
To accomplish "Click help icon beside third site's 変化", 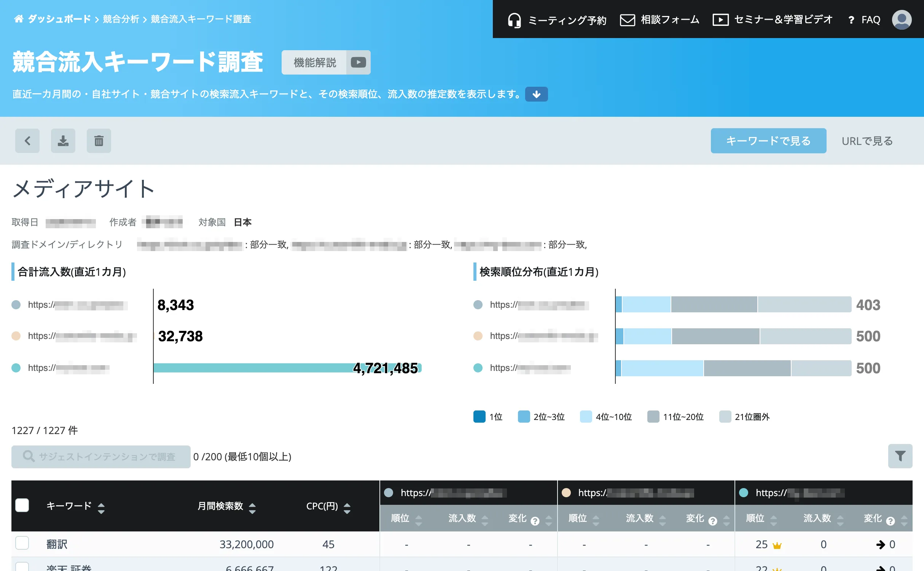I will [891, 521].
